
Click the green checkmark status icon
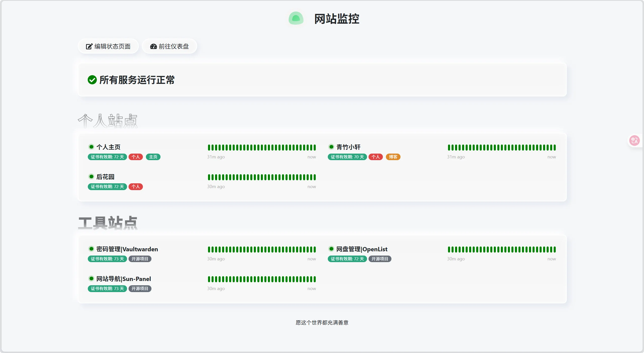click(x=92, y=80)
